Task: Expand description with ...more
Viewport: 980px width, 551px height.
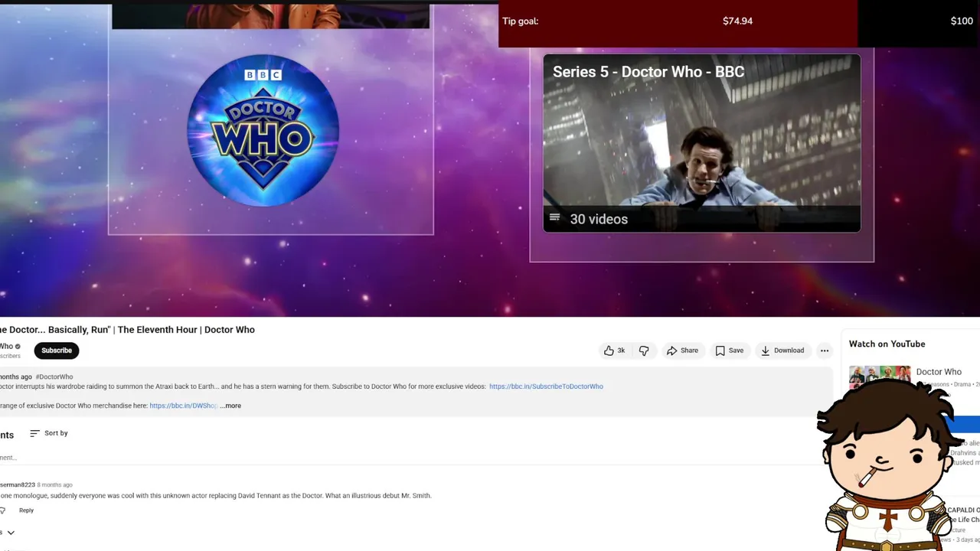Action: [x=230, y=406]
